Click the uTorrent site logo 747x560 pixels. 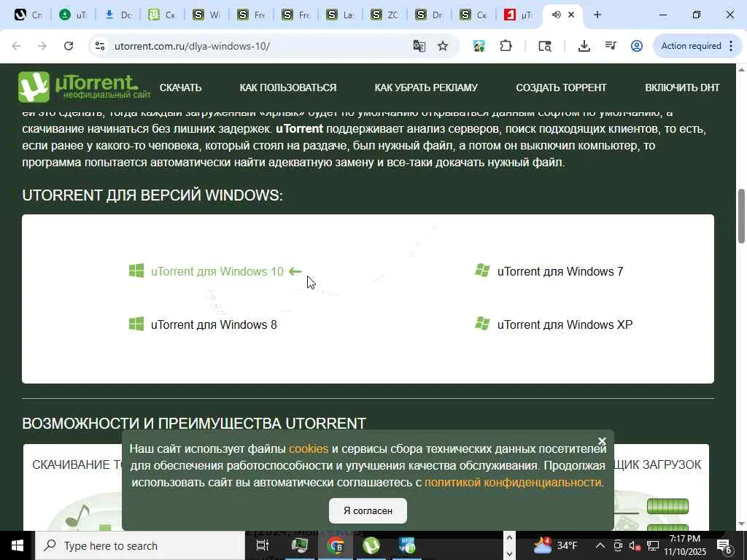click(x=85, y=87)
